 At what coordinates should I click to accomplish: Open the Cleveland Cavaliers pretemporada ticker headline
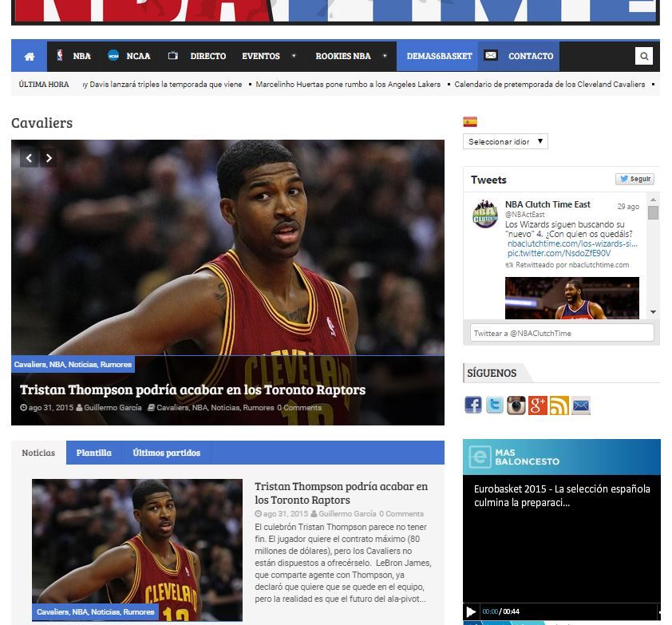pyautogui.click(x=549, y=85)
